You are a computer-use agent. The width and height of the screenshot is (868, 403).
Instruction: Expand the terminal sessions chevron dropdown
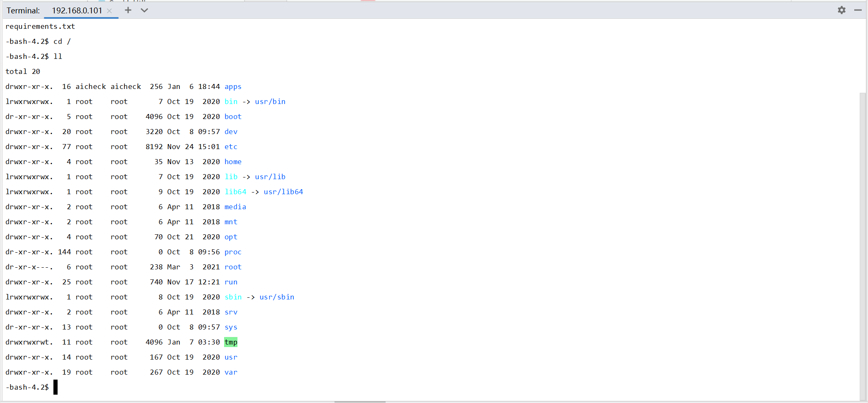click(x=144, y=10)
